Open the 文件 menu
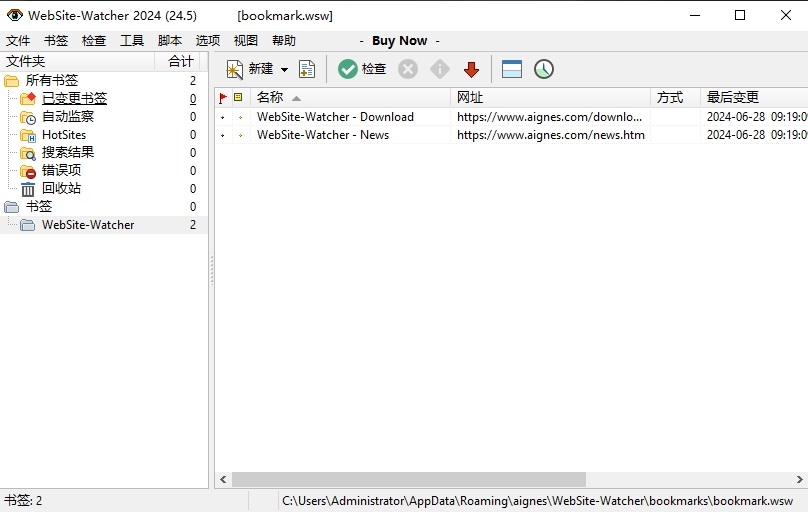This screenshot has height=512, width=808. click(x=18, y=41)
